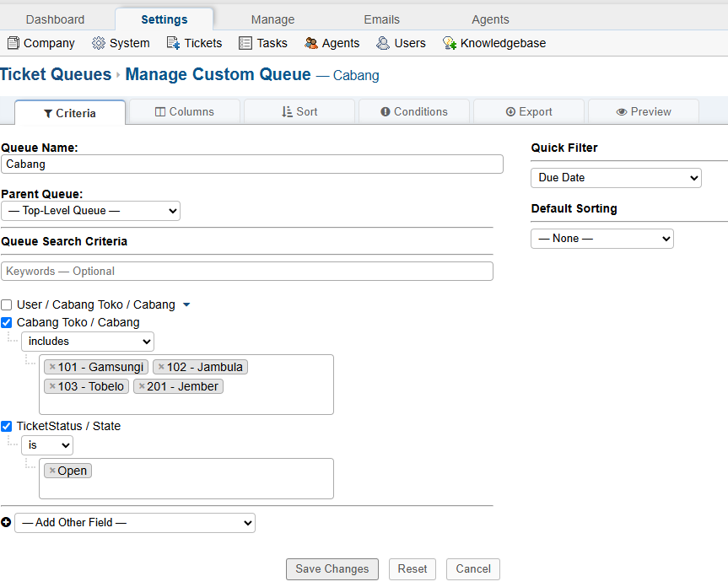
Task: Expand the Default Sorting dropdown
Action: point(601,239)
